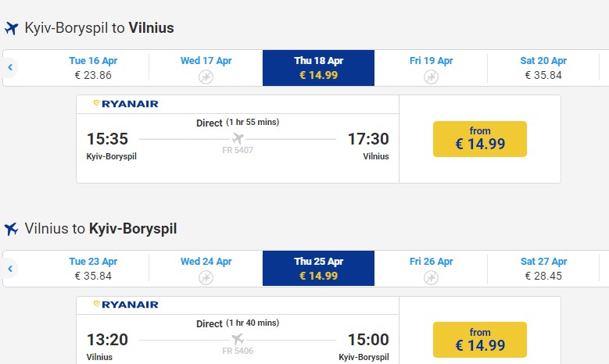Select the Thu 25 Apr return date
The height and width of the screenshot is (364, 609).
[318, 269]
